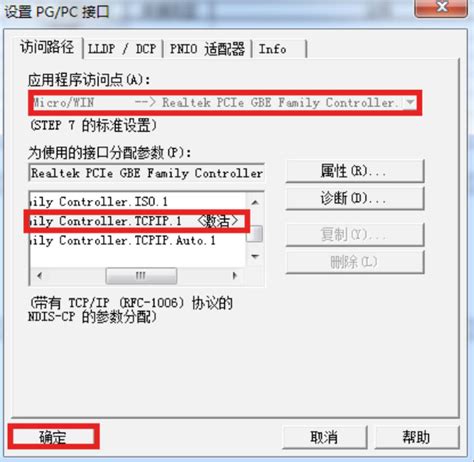Click the Realtek PCIe GBE interface parameter field
The image size is (474, 462).
click(x=147, y=173)
